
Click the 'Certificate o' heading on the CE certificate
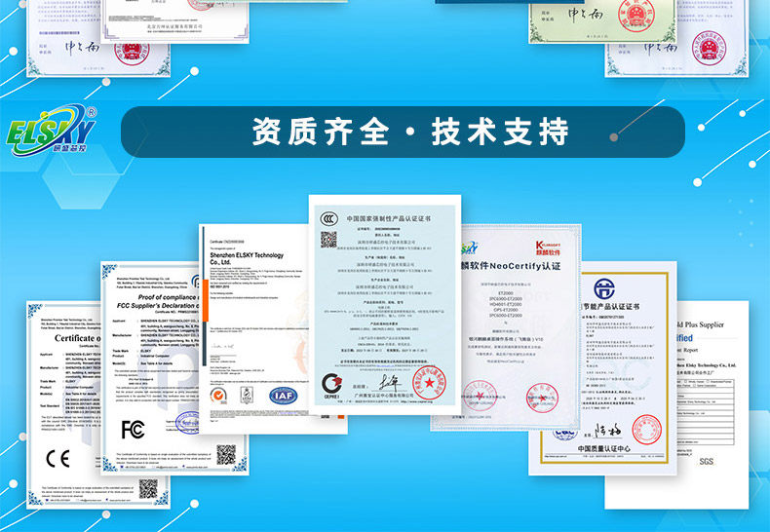click(77, 338)
